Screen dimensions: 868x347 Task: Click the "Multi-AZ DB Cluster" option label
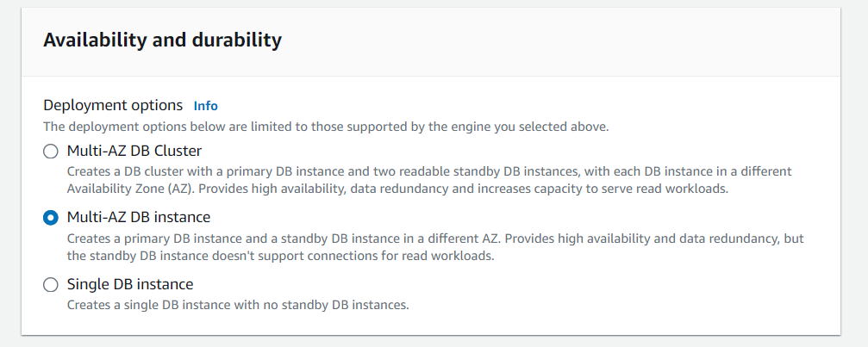134,151
